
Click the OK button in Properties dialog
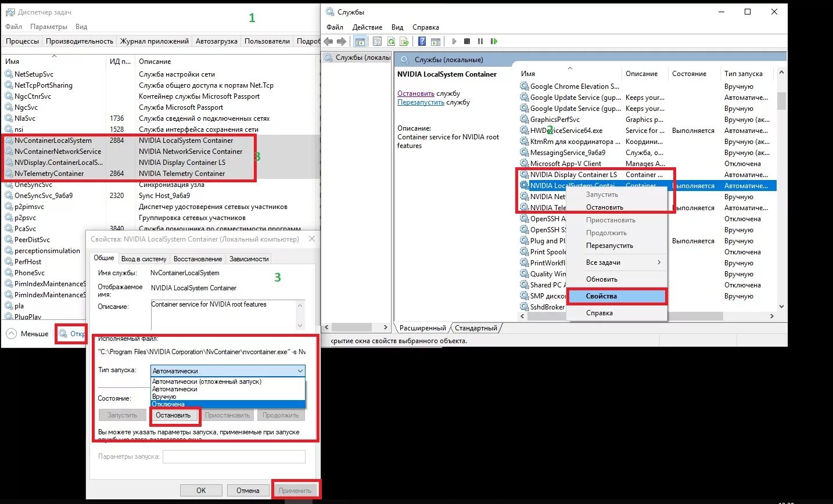coord(201,491)
